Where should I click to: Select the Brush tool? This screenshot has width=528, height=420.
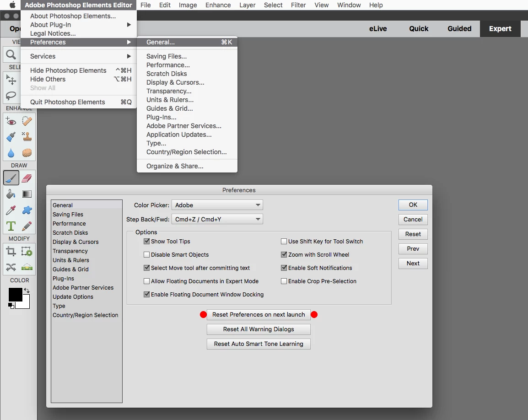pos(11,178)
